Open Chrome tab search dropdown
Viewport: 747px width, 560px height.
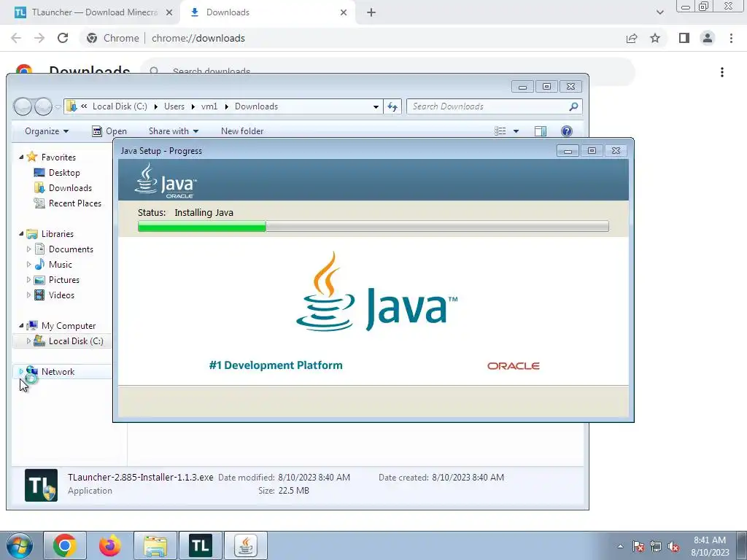pyautogui.click(x=659, y=12)
